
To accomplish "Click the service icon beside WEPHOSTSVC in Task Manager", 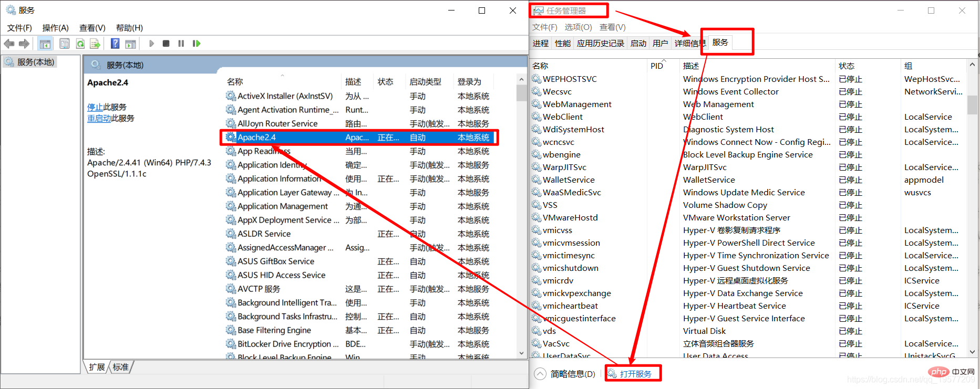I will point(537,79).
